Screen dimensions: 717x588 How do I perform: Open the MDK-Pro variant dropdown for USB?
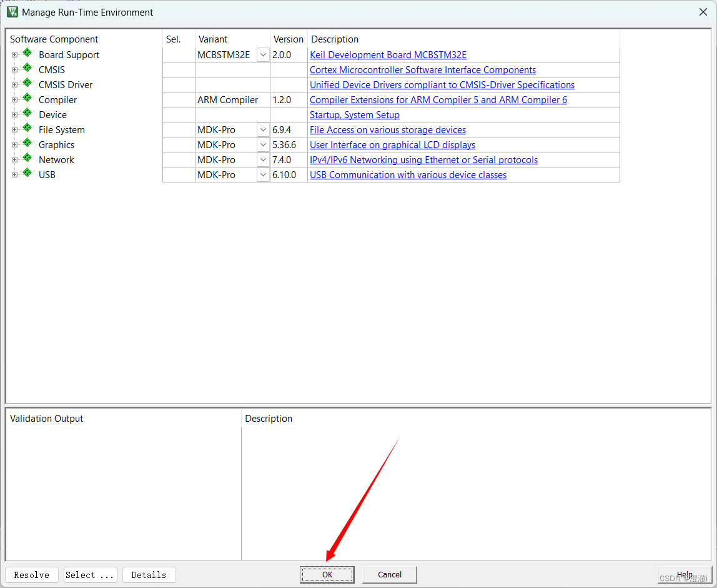pos(263,175)
